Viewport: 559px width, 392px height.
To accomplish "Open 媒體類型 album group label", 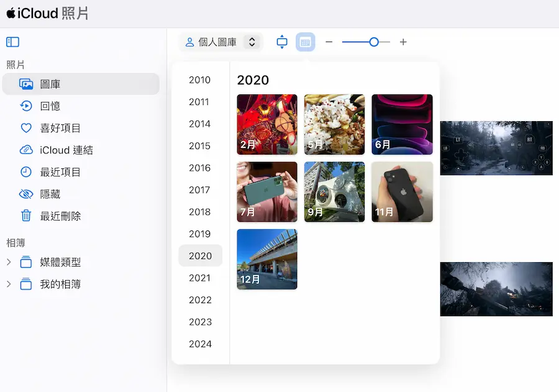I will 60,262.
